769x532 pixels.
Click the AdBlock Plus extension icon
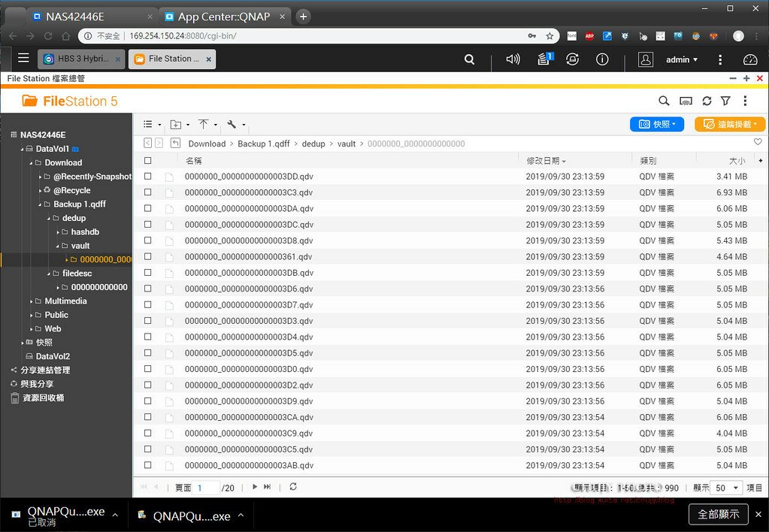(x=589, y=36)
